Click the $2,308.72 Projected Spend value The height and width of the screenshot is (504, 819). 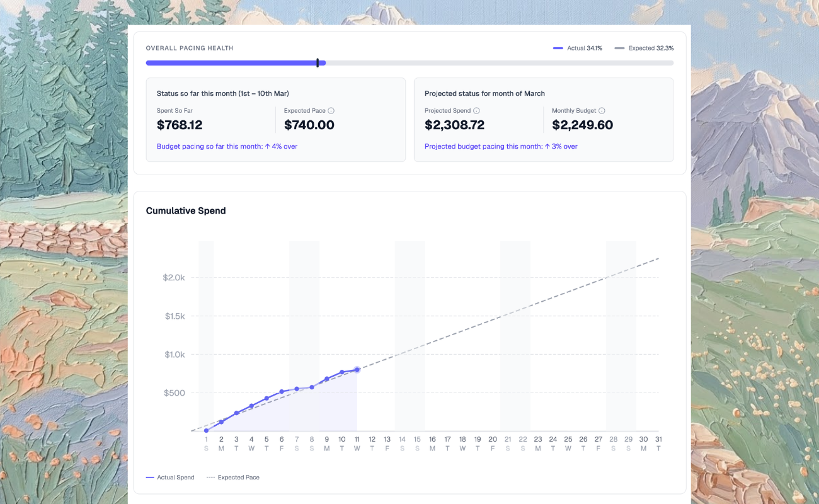[454, 125]
